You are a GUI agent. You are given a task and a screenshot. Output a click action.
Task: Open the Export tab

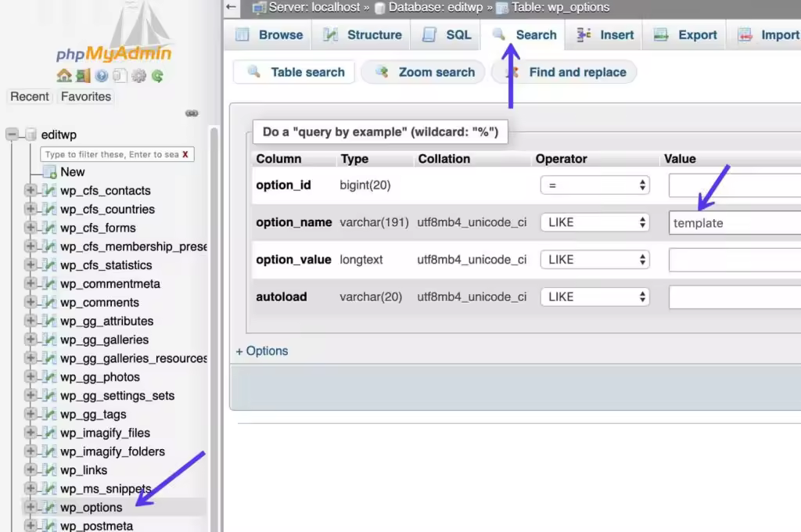coord(685,34)
